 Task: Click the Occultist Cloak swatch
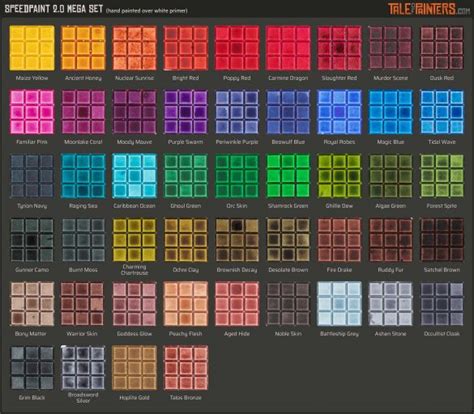(442, 304)
